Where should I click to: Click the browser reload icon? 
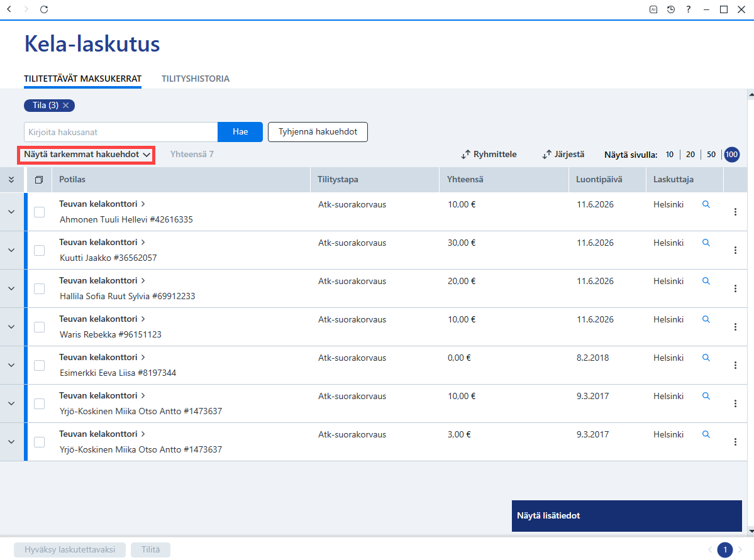(44, 9)
